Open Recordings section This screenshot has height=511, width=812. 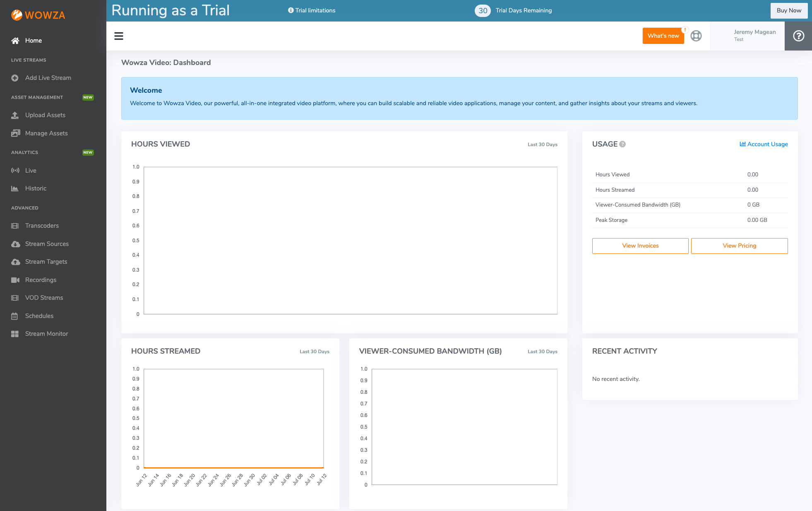point(41,280)
